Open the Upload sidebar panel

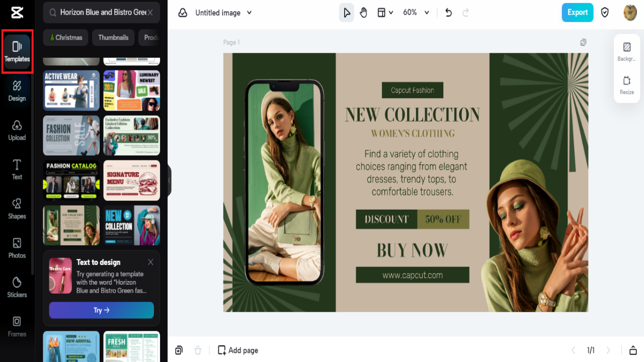coord(17,130)
